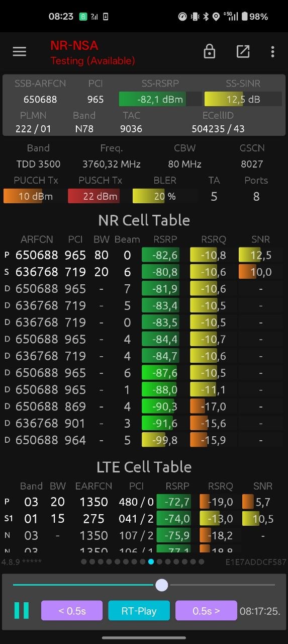Tap the TDD 3500 band value

pyautogui.click(x=38, y=164)
